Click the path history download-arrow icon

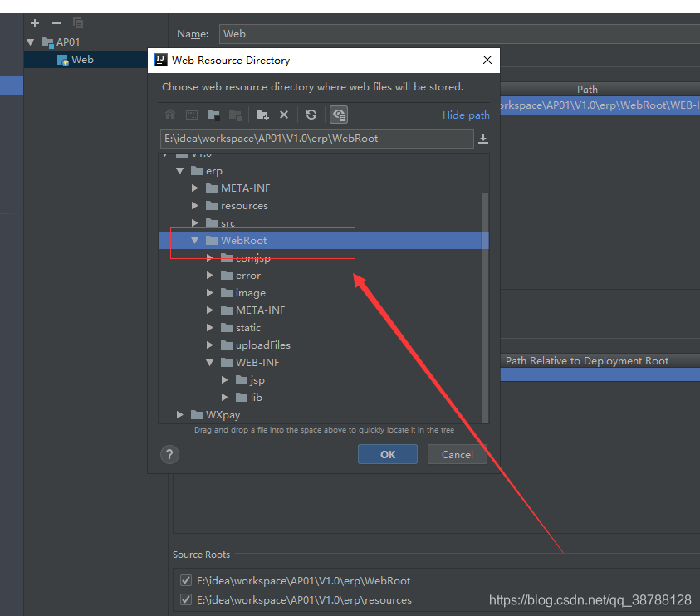483,139
